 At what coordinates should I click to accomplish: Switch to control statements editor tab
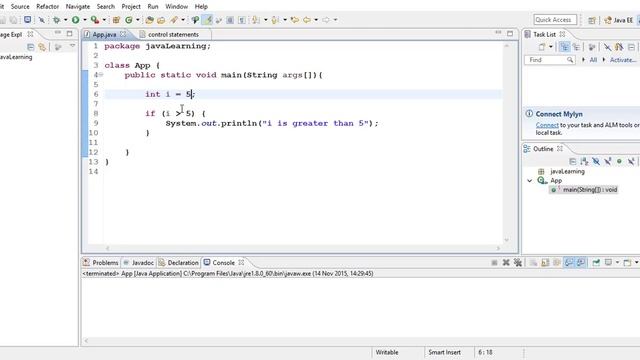173,34
